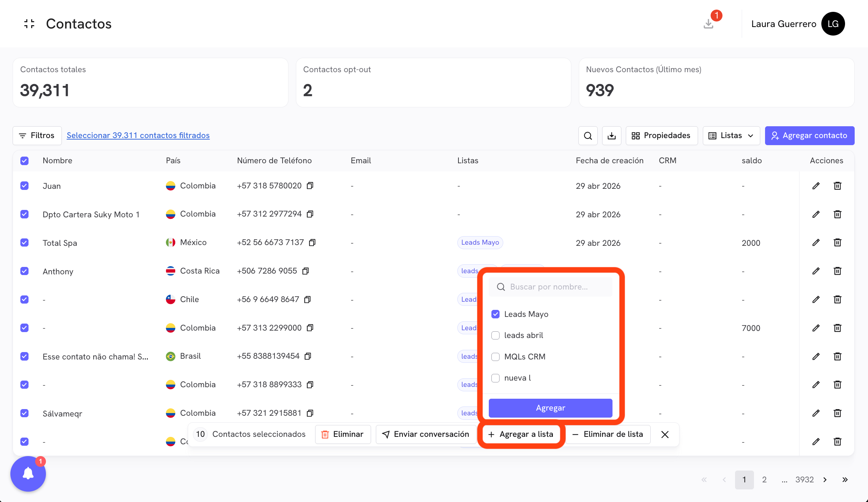This screenshot has height=502, width=868.
Task: Open the notification bell widget
Action: tap(28, 473)
